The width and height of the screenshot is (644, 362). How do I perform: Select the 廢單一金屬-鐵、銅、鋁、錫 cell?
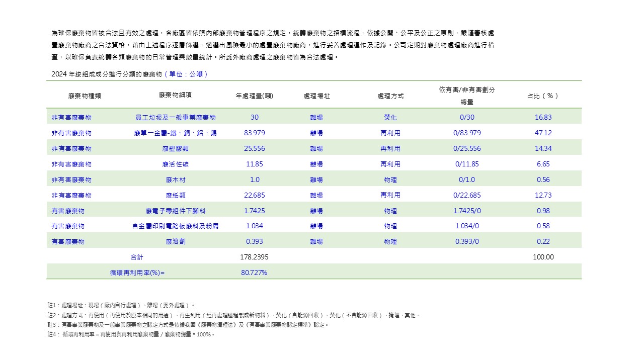coord(175,133)
